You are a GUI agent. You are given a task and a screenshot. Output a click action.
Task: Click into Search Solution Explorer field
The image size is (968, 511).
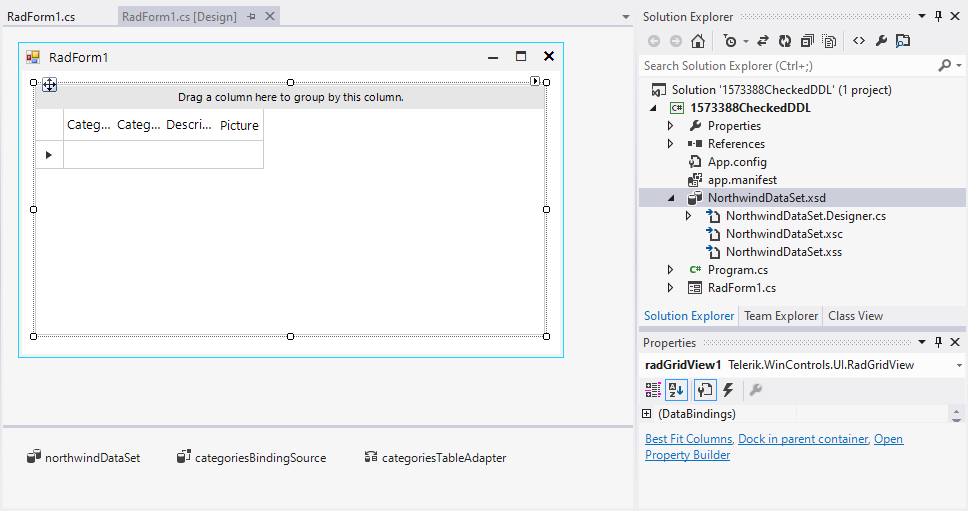point(789,65)
